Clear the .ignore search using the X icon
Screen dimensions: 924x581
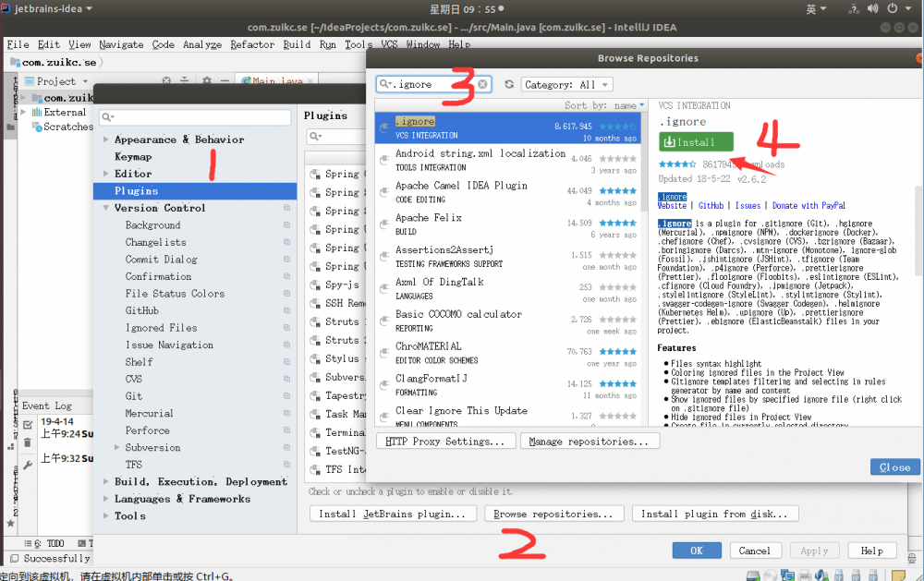coord(482,83)
